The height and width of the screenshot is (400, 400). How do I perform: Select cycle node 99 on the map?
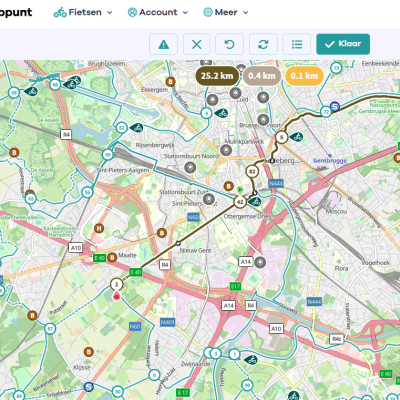[247, 385]
